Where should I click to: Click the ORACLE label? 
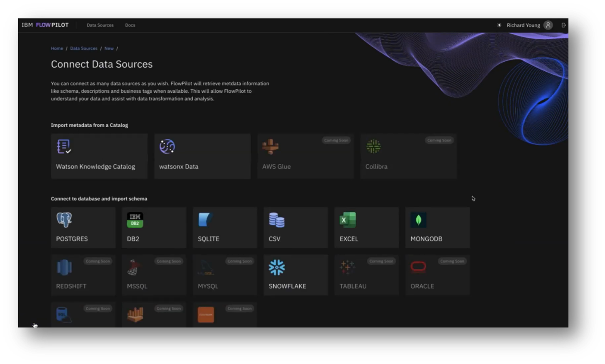click(x=422, y=286)
